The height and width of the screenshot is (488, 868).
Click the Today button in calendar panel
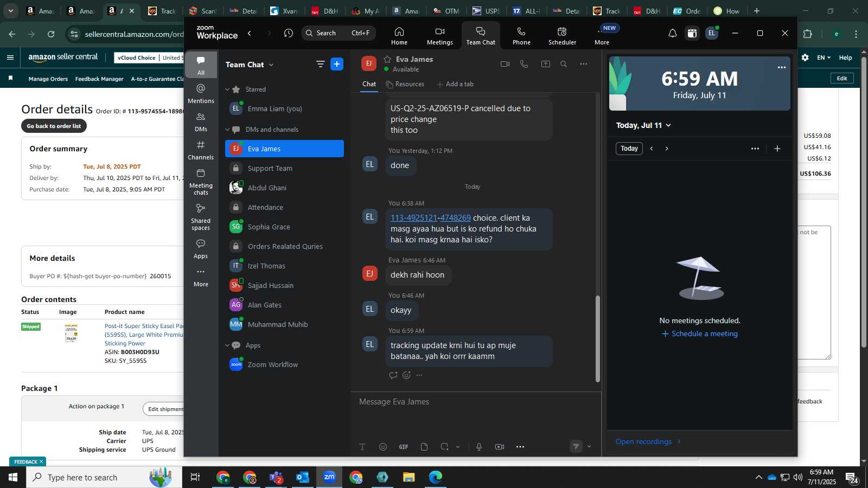(629, 149)
